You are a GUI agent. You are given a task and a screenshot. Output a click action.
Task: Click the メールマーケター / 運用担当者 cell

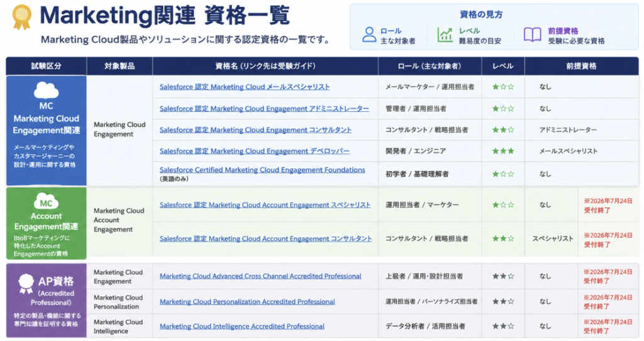pyautogui.click(x=430, y=87)
